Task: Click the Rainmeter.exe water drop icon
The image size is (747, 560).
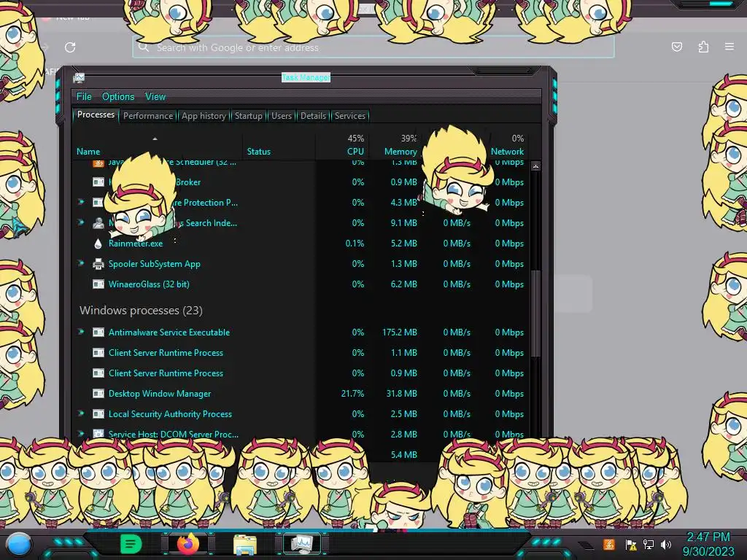Action: tap(98, 244)
